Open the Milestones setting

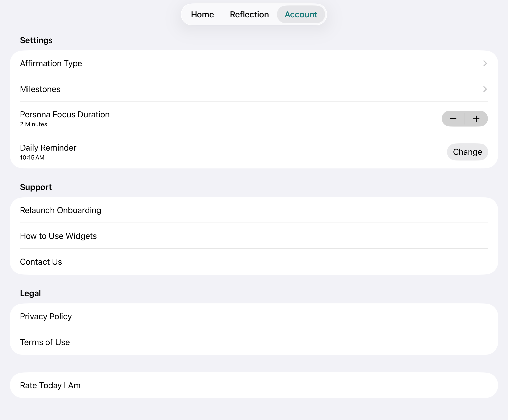tap(40, 89)
